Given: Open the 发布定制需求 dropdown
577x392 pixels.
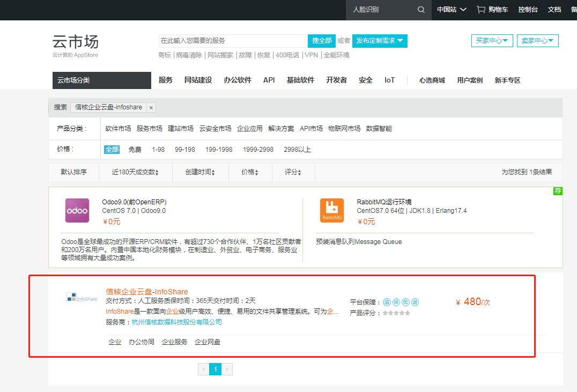Looking at the screenshot, I should click(380, 41).
